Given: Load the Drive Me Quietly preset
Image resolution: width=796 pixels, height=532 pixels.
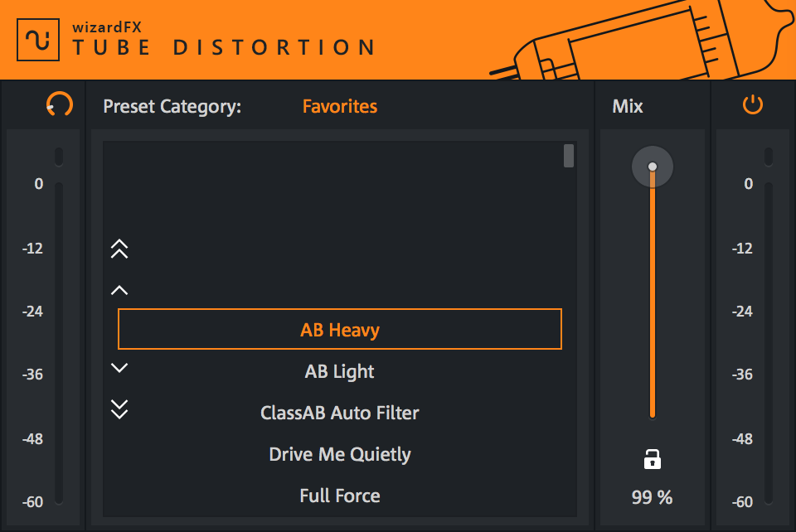Looking at the screenshot, I should point(340,454).
